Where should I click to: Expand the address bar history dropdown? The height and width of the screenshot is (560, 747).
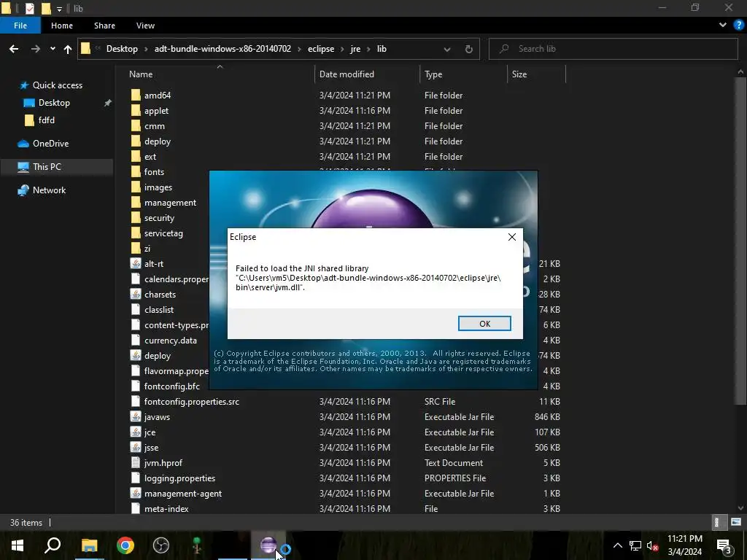[447, 49]
